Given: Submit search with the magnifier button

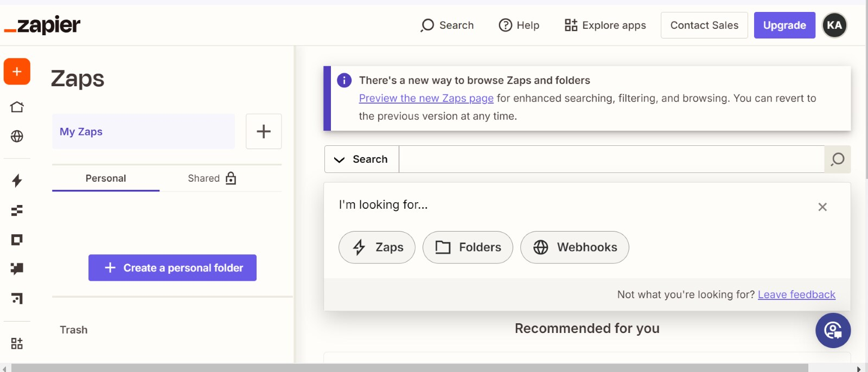Looking at the screenshot, I should pyautogui.click(x=838, y=159).
